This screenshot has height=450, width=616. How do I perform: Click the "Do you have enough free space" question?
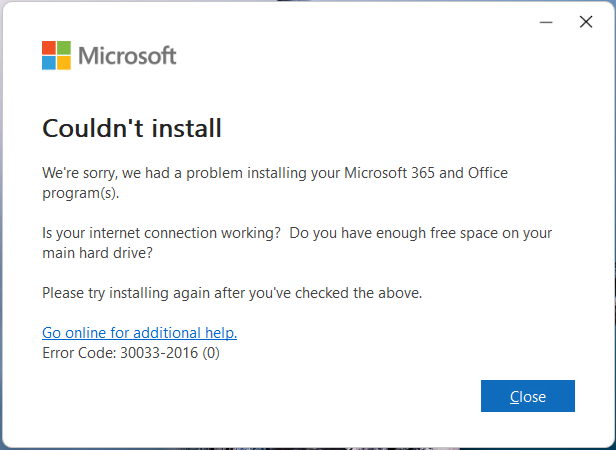pyautogui.click(x=422, y=233)
